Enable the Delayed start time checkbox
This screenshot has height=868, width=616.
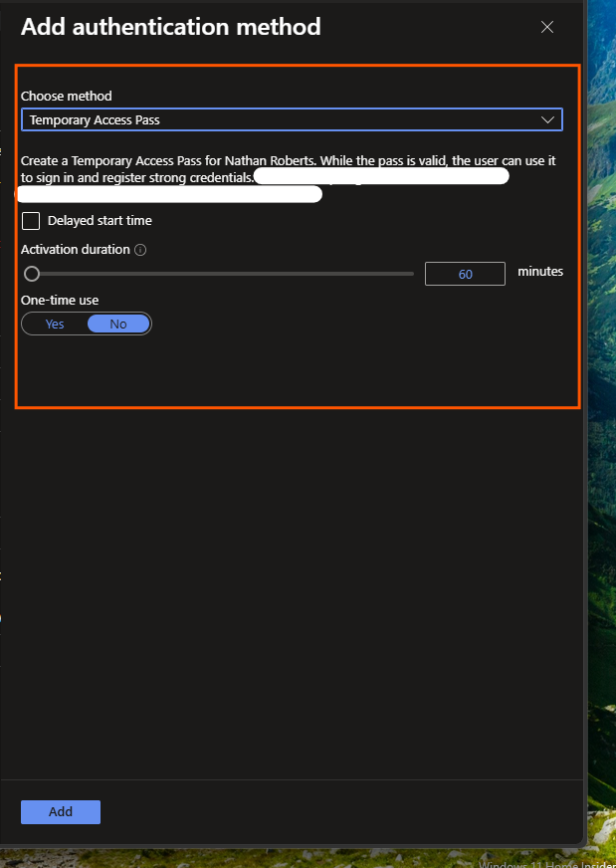(x=31, y=221)
